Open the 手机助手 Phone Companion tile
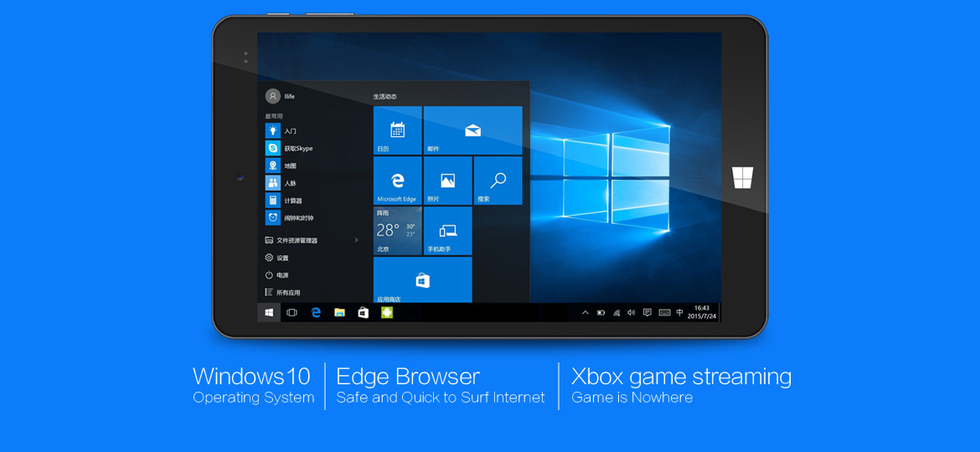 [x=447, y=231]
